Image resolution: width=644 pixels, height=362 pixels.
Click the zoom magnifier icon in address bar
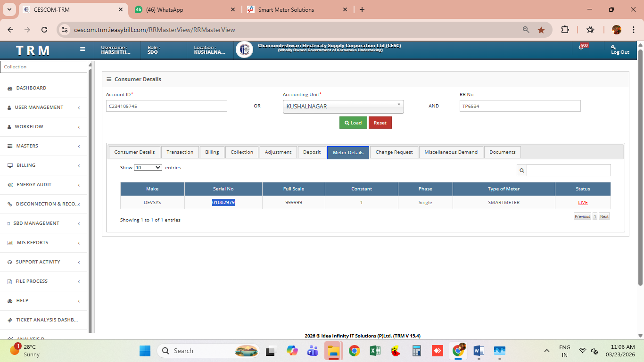(526, 30)
